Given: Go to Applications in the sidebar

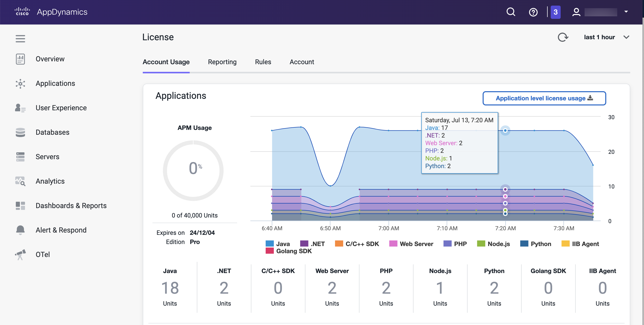Looking at the screenshot, I should tap(55, 84).
